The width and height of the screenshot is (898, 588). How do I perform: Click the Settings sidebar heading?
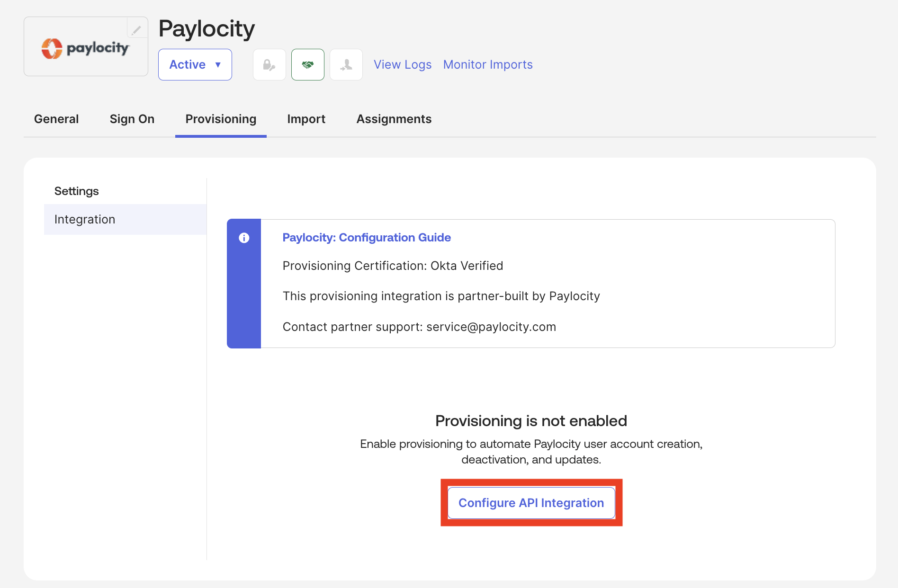77,191
